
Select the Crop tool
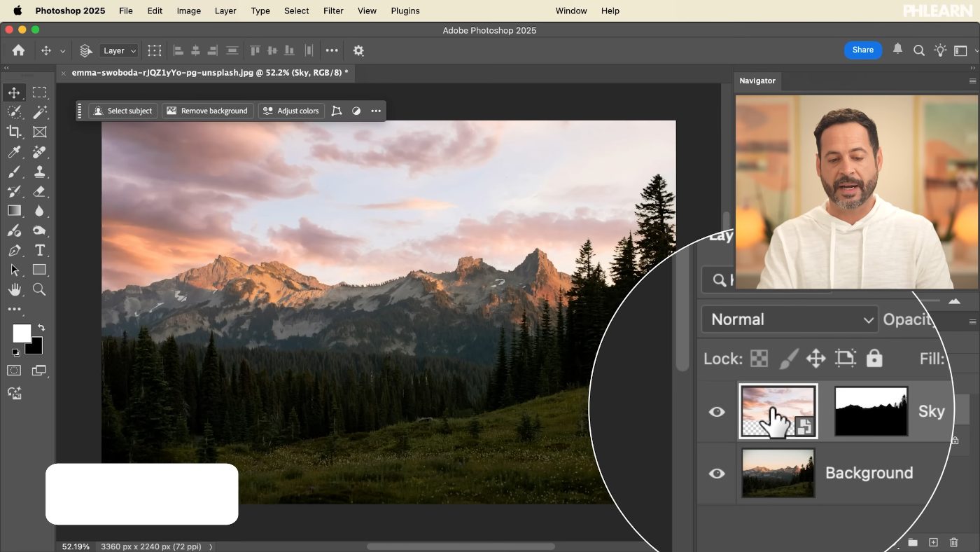[14, 132]
